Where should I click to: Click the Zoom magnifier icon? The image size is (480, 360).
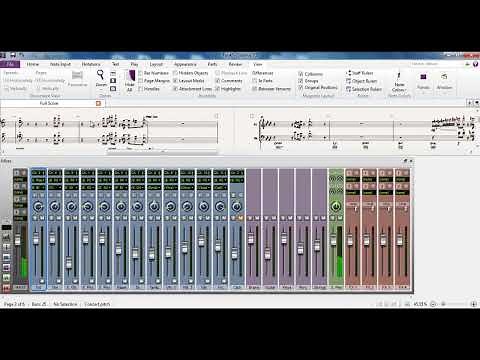pyautogui.click(x=100, y=75)
